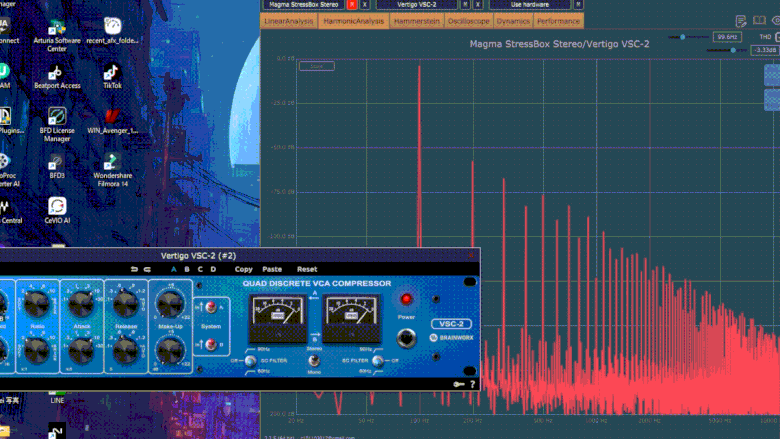Switch to the Oscilloscope tab
Screen dimensions: 780x439
click(x=468, y=21)
